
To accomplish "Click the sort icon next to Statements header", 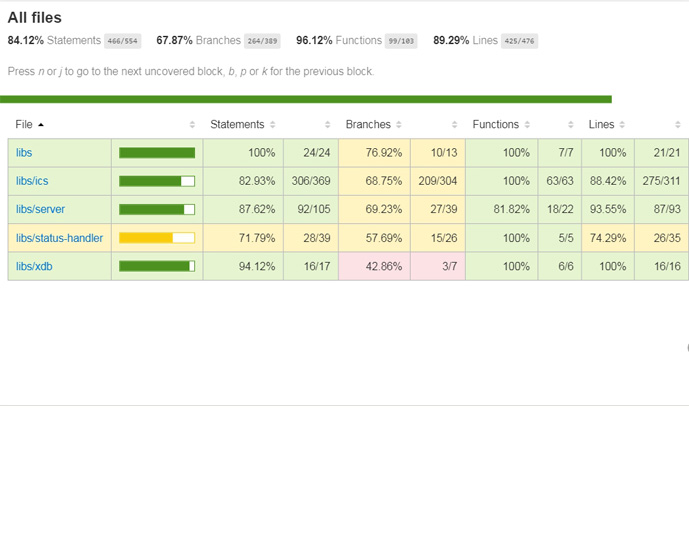I will coord(272,125).
